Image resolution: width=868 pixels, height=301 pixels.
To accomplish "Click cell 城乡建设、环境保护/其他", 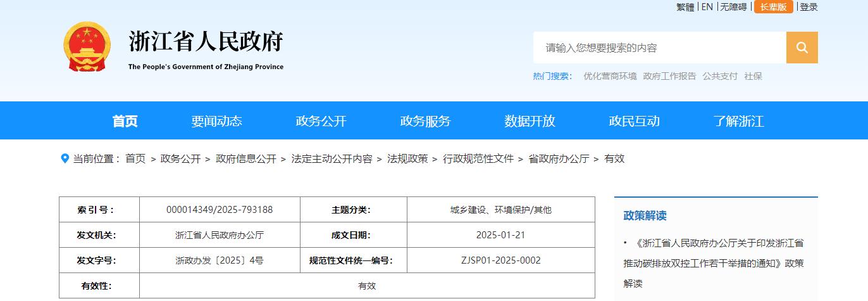I will click(501, 210).
